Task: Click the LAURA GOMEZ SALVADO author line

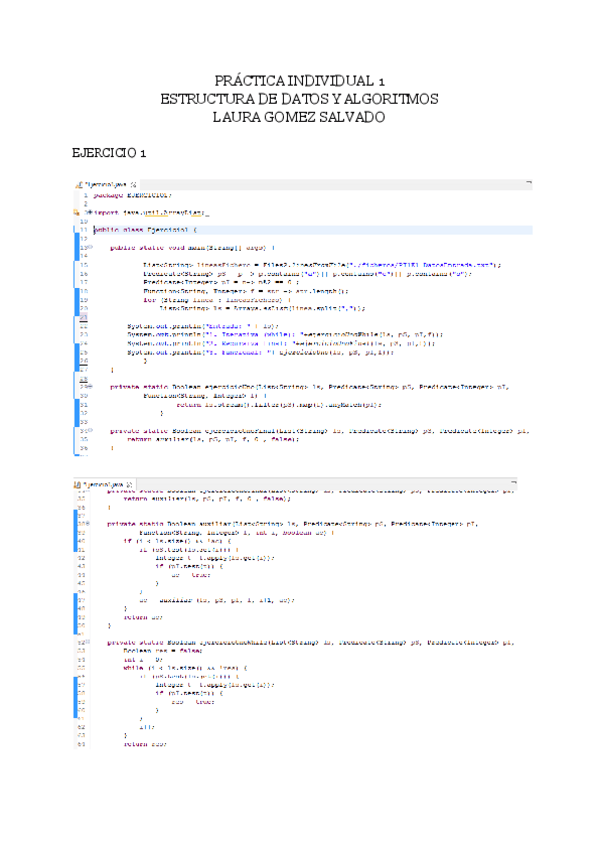Action: point(300,117)
